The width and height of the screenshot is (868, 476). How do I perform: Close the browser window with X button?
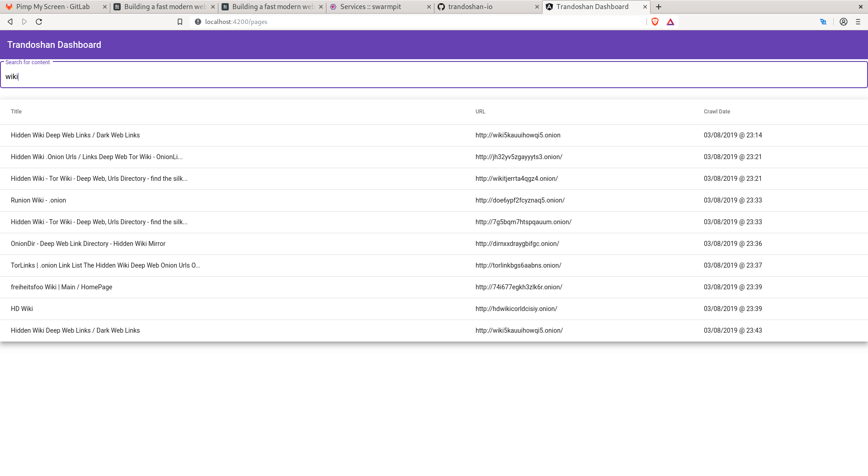(x=861, y=7)
